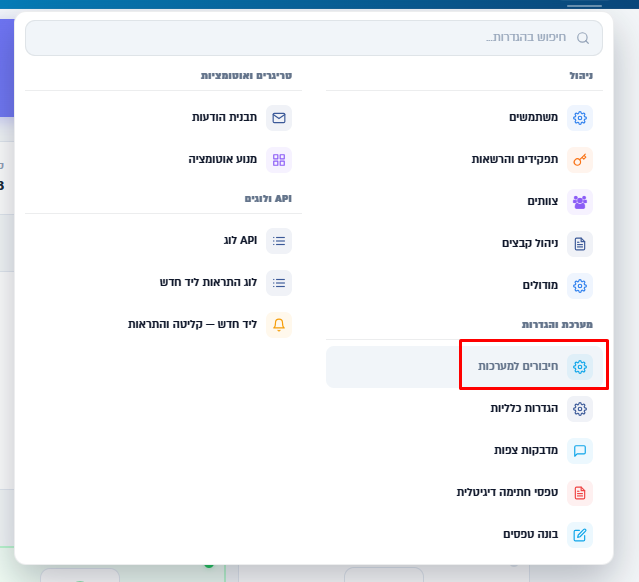Click the API ולוגים section heading
The height and width of the screenshot is (582, 639).
coord(268,199)
